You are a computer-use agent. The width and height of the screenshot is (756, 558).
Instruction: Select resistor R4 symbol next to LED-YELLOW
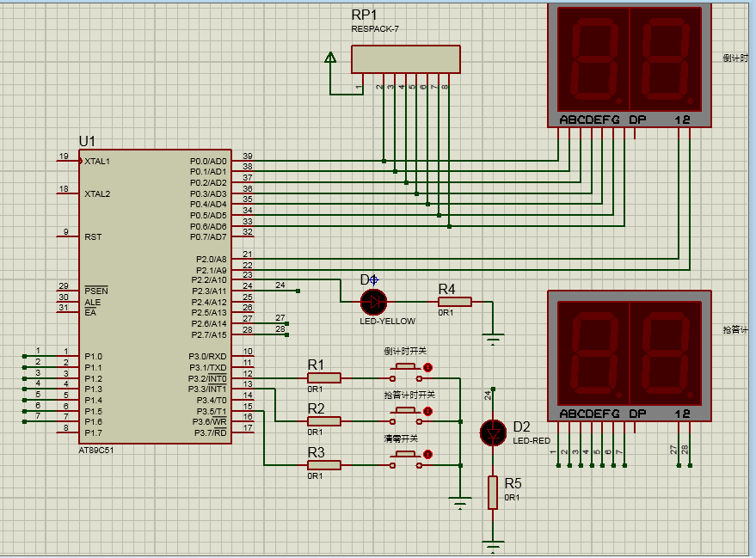455,302
